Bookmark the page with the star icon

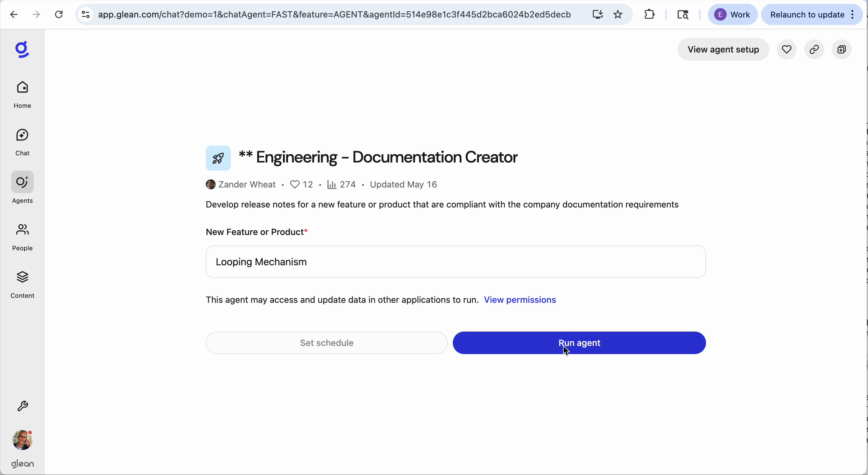point(618,14)
